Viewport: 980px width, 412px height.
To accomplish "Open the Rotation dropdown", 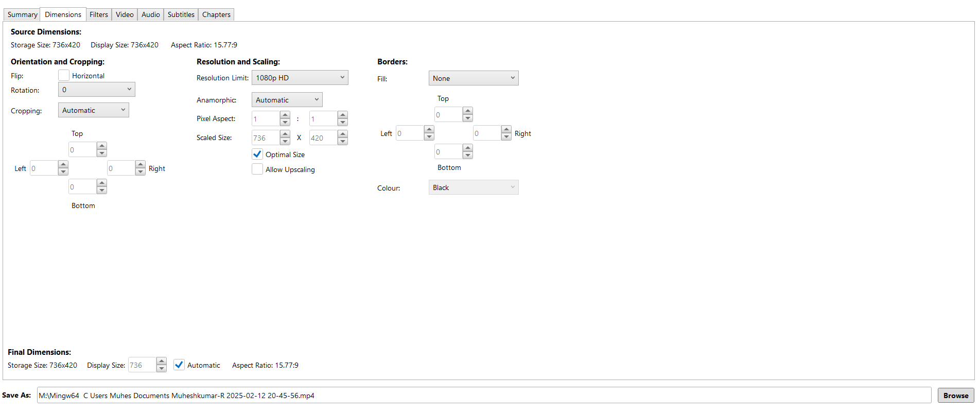I will pyautogui.click(x=97, y=90).
